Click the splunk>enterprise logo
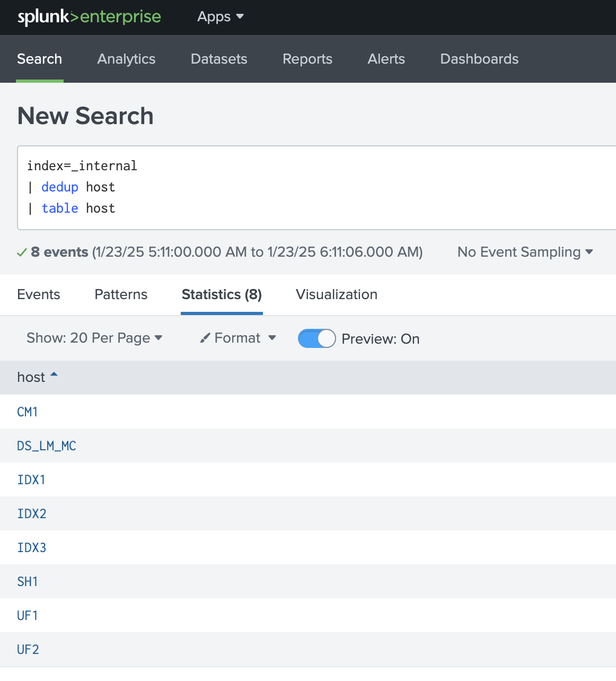Screen dimensions: 616x681 [x=88, y=17]
